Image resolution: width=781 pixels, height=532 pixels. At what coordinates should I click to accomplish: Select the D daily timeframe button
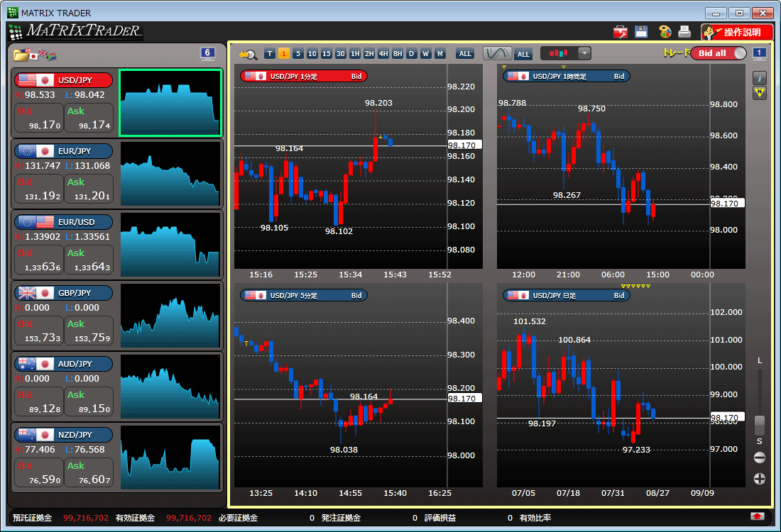click(411, 53)
